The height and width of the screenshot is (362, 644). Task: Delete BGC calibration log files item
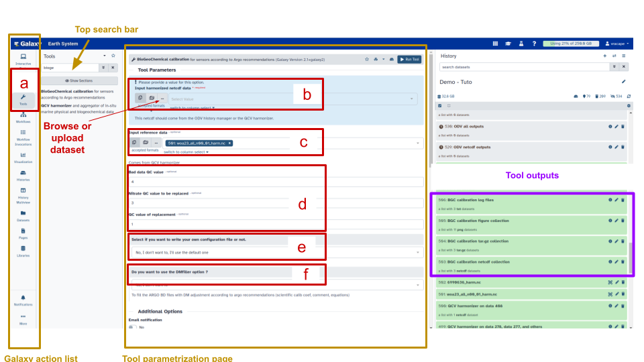[623, 200]
